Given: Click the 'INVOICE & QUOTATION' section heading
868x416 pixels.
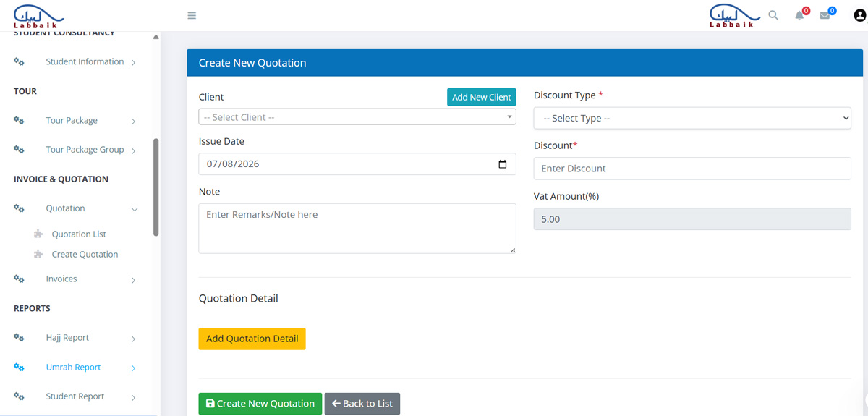Looking at the screenshot, I should coord(61,179).
